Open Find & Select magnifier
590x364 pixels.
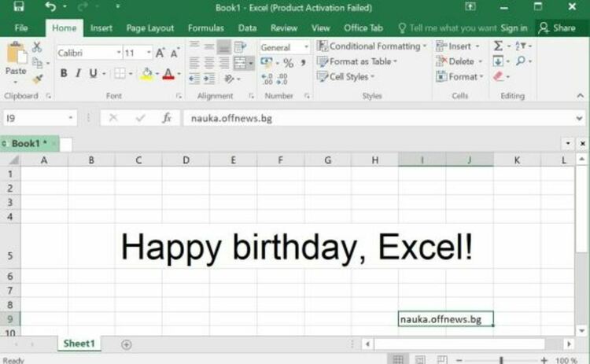point(521,61)
